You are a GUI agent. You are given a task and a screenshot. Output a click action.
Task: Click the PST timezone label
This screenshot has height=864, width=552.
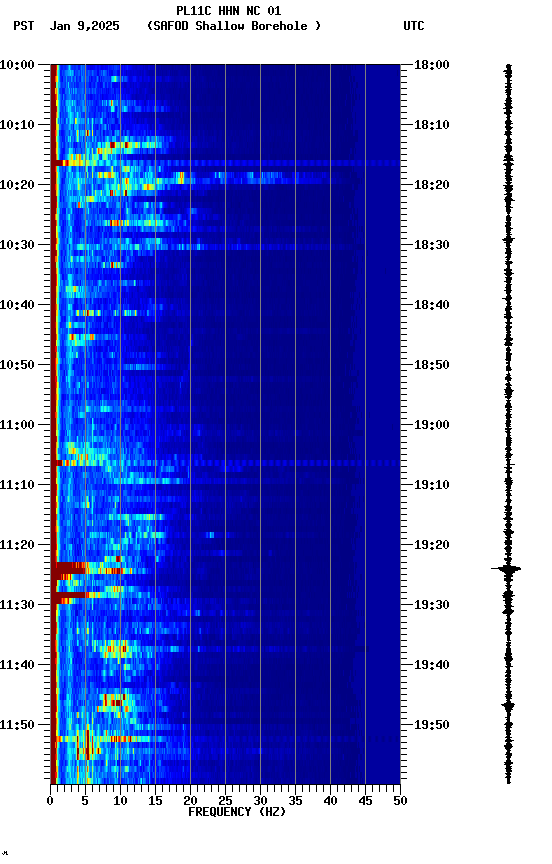(x=24, y=26)
